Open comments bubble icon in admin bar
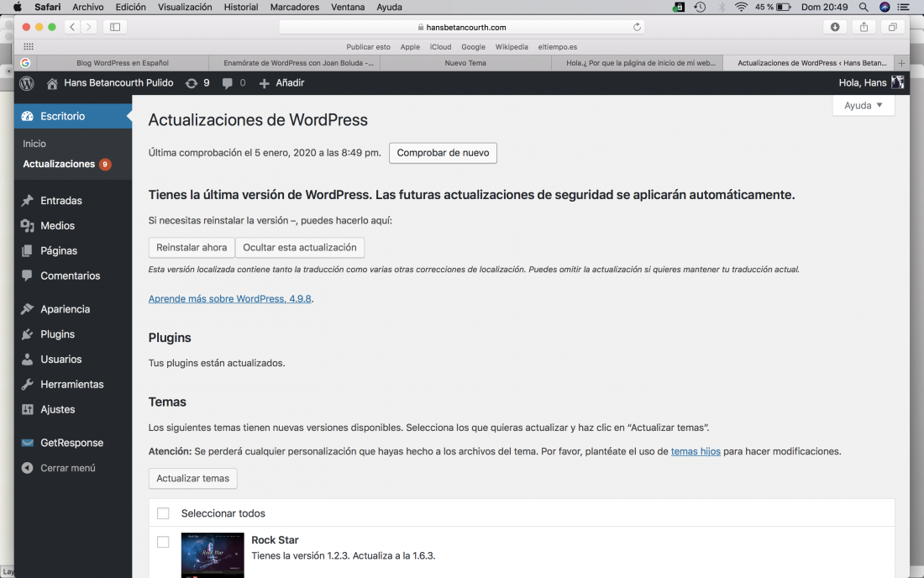Image resolution: width=924 pixels, height=578 pixels. (227, 84)
